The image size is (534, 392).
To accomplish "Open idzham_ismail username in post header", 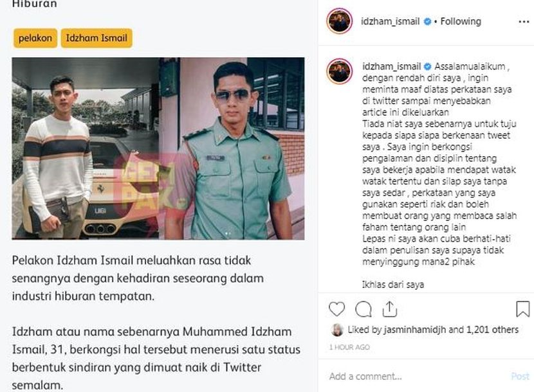I will (x=390, y=21).
